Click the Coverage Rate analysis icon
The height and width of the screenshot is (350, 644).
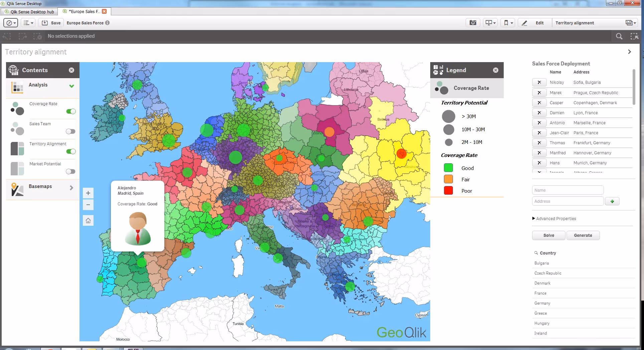(17, 109)
